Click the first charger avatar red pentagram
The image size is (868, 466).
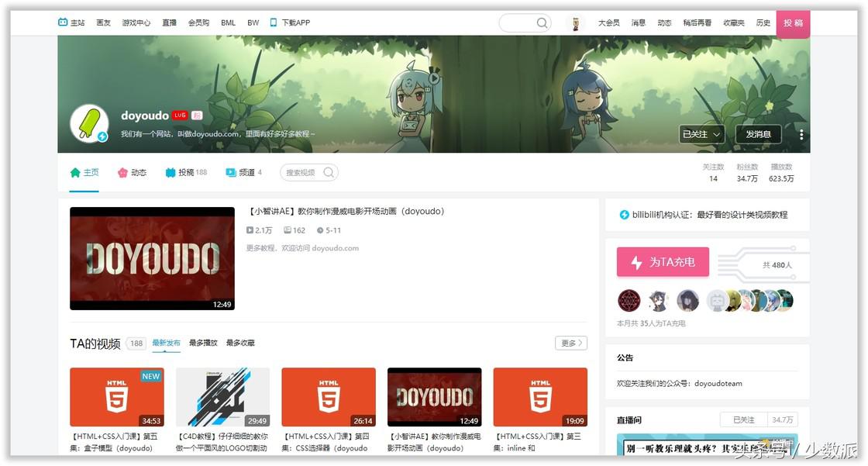(x=629, y=300)
